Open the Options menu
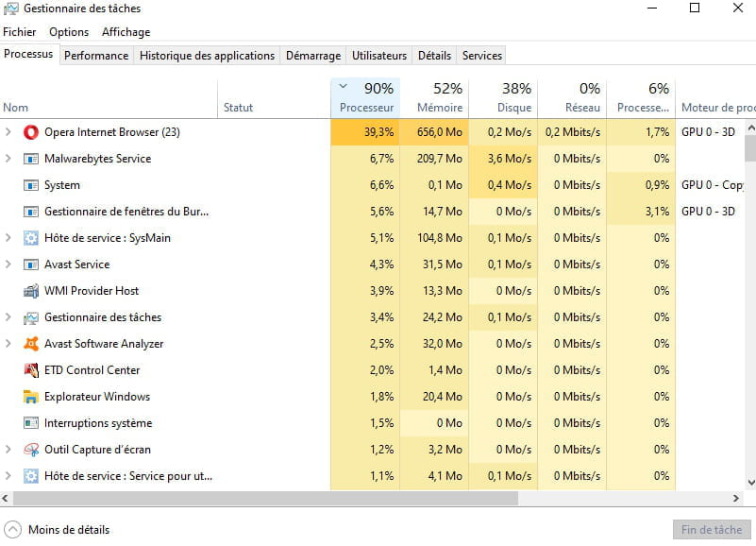 coord(69,32)
